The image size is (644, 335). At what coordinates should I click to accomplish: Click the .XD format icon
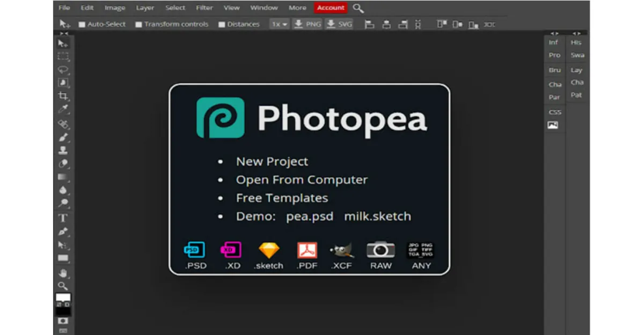pos(231,250)
